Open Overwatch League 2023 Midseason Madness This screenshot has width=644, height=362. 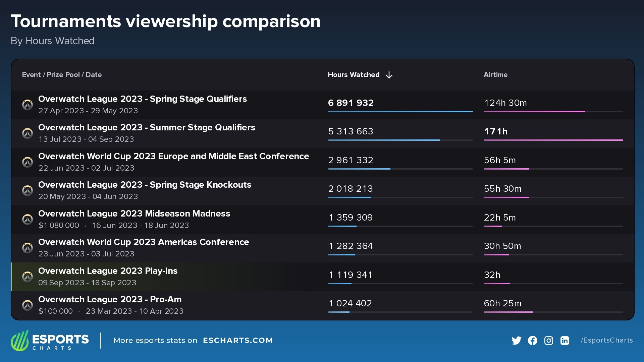tap(134, 214)
